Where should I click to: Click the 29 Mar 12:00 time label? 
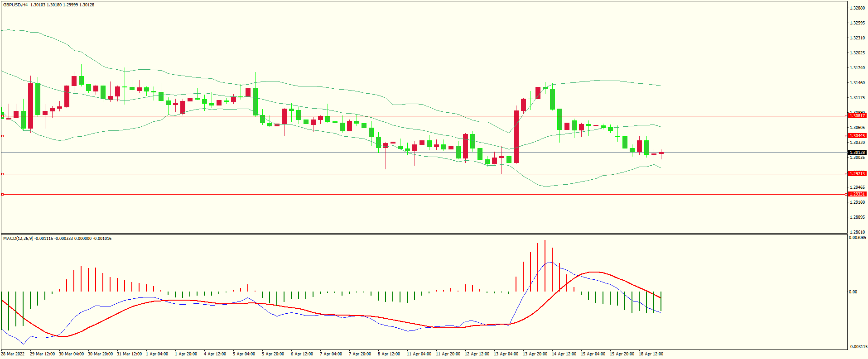[x=42, y=354]
